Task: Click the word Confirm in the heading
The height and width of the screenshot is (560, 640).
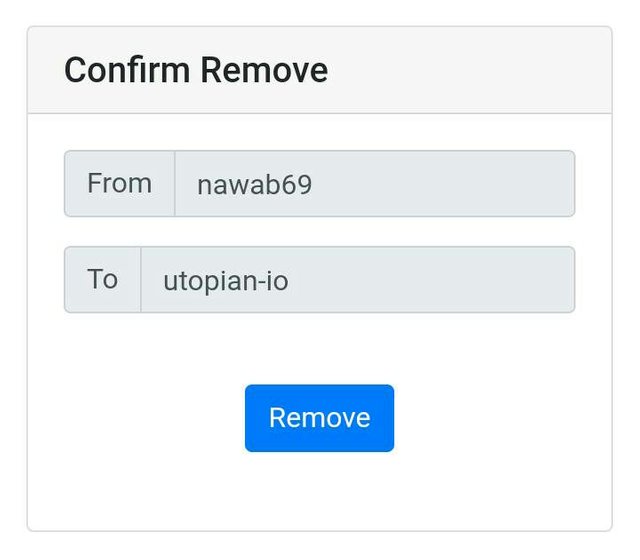Action: point(127,71)
